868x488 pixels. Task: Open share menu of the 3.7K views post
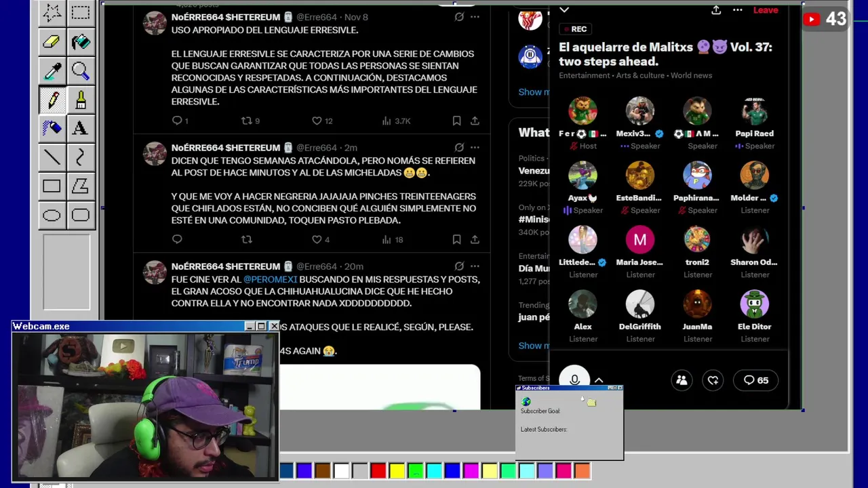pos(475,121)
